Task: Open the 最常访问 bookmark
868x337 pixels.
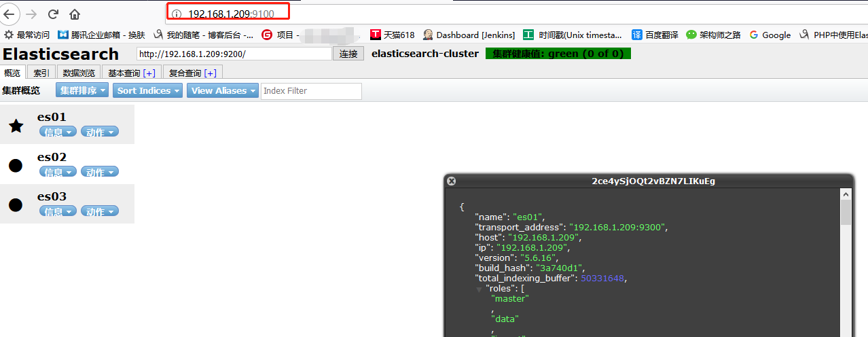Action: click(27, 35)
